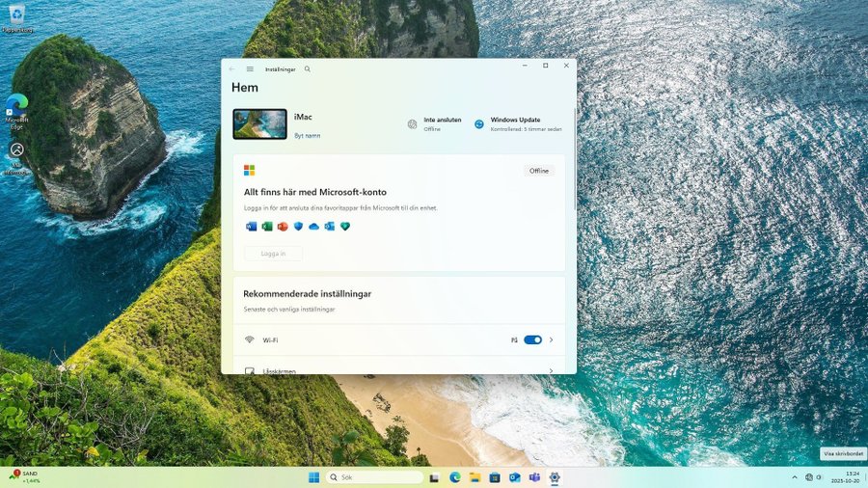Click the Offline button in account card
The height and width of the screenshot is (488, 868).
click(x=538, y=171)
